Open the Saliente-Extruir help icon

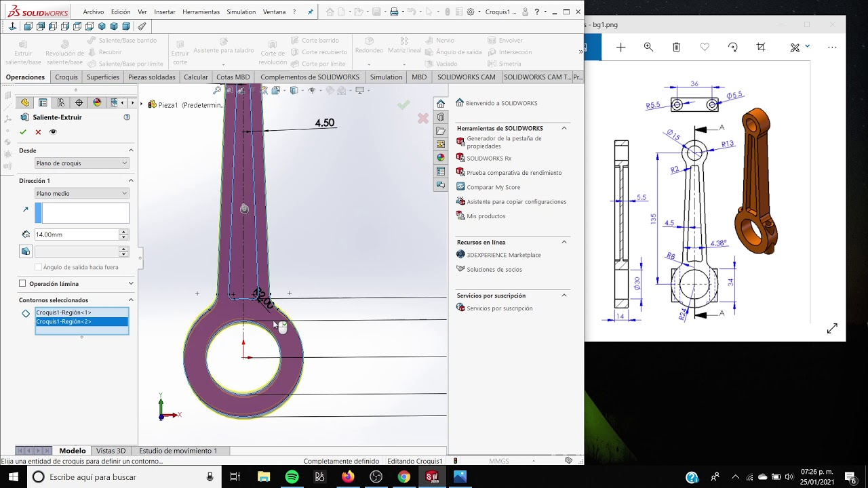[x=127, y=117]
